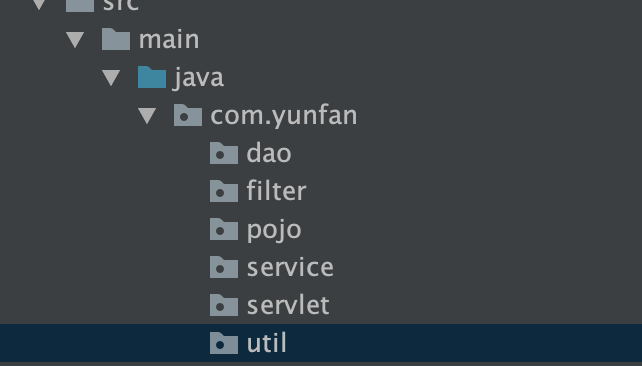Click the util package folder icon
Screen dimensions: 642x366
tap(224, 343)
